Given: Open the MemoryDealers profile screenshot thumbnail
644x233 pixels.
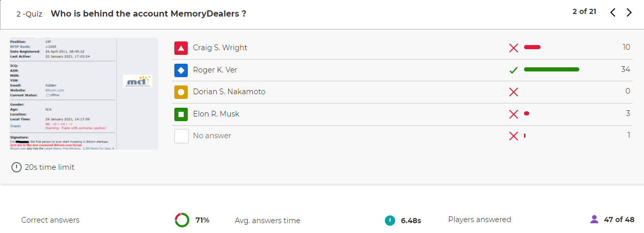Looking at the screenshot, I should (84, 94).
